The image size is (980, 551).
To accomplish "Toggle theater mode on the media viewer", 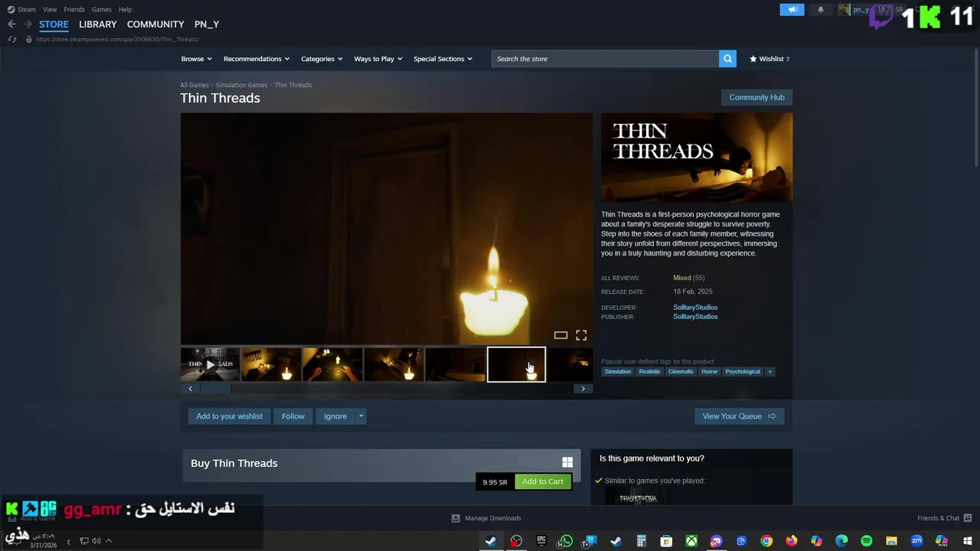I will coord(560,335).
